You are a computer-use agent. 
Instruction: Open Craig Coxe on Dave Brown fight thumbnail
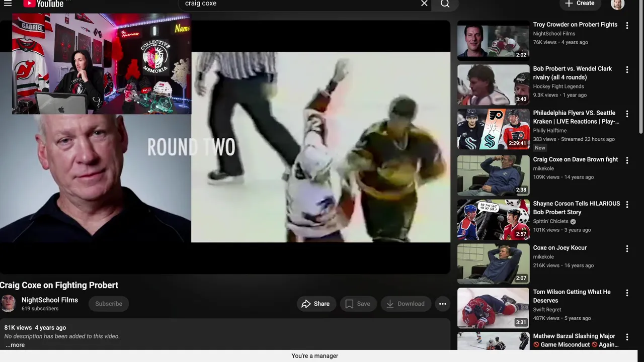pyautogui.click(x=493, y=175)
